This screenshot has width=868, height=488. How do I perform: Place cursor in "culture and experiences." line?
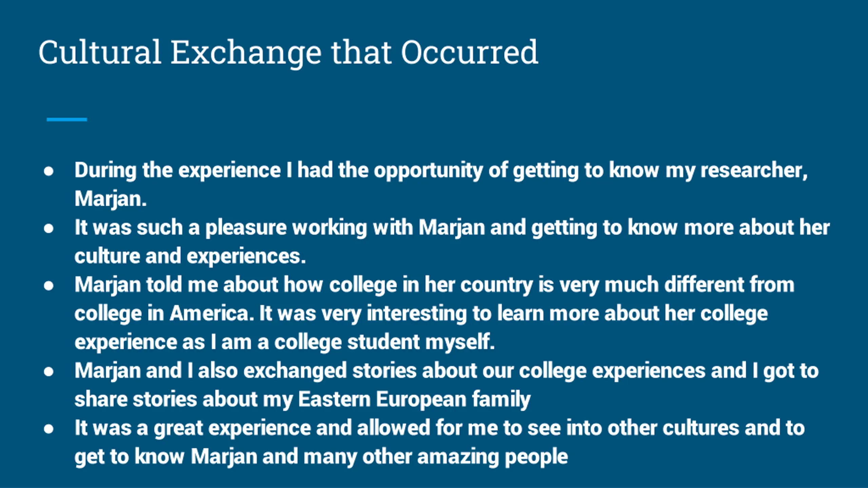point(190,257)
